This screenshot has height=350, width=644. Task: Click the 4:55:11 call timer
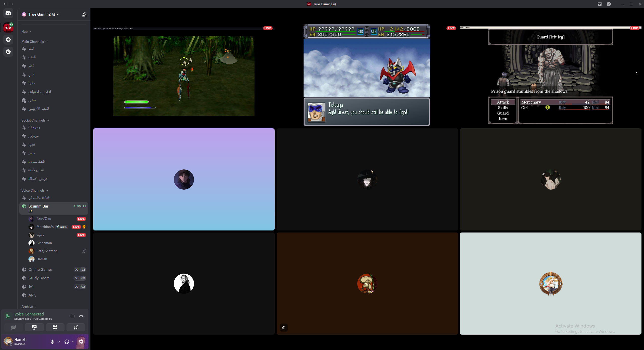point(80,206)
